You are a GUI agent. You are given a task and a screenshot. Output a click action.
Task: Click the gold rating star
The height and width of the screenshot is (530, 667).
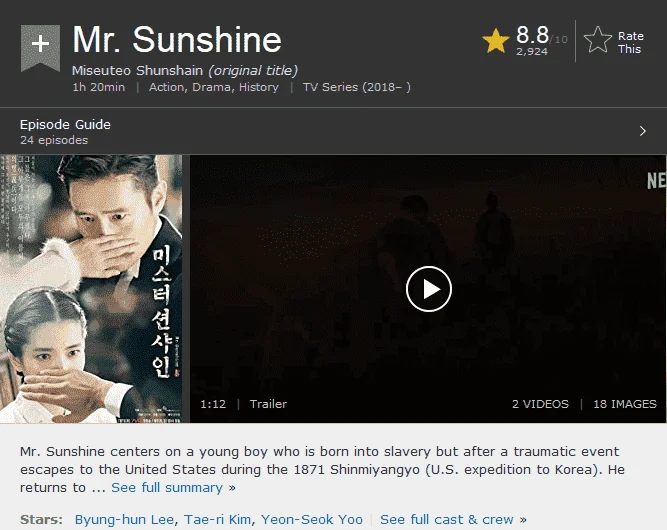tap(496, 41)
